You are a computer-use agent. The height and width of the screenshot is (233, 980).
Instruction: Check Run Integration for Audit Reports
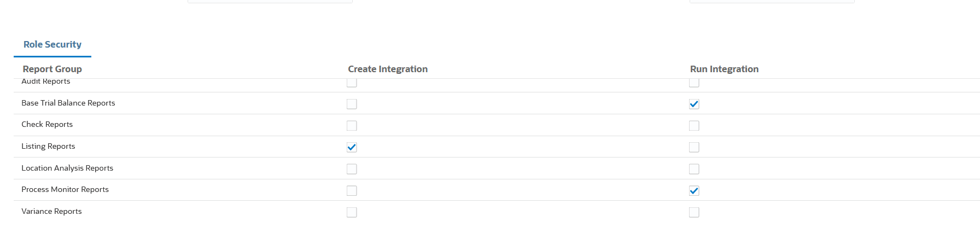694,83
